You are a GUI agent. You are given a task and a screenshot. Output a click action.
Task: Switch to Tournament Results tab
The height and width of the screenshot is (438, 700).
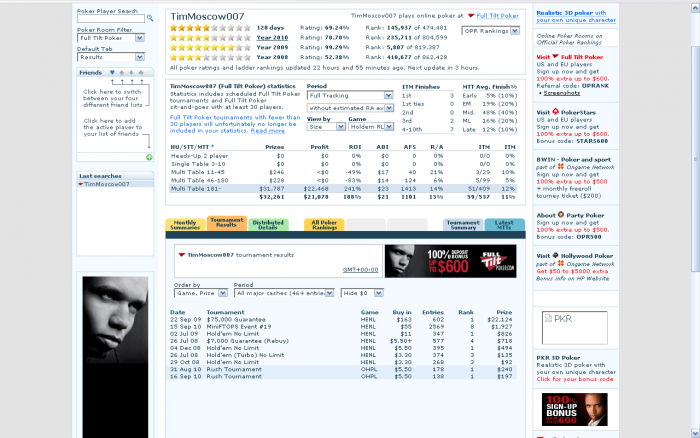coord(227,223)
